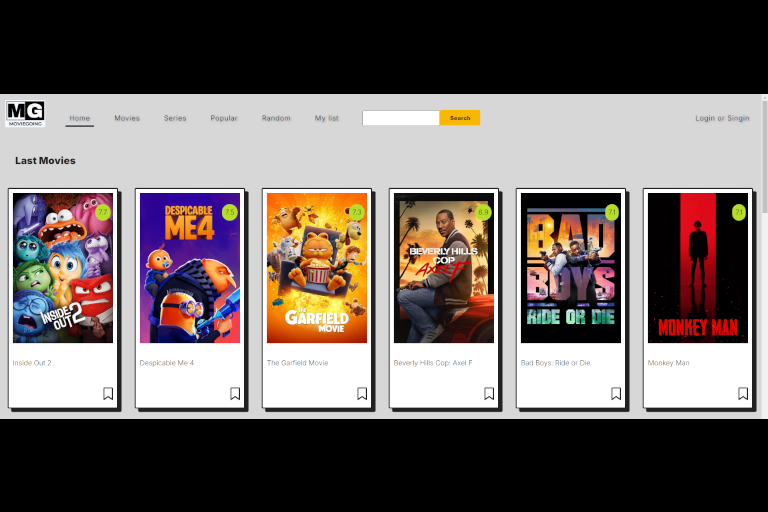Open Login or Singin link
The image size is (768, 512).
click(x=722, y=118)
